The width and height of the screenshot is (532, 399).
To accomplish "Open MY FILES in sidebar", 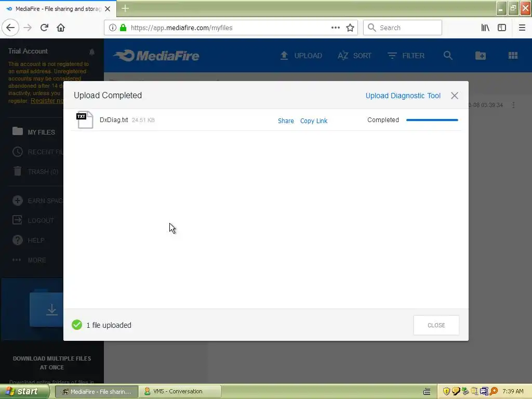I will click(x=34, y=131).
